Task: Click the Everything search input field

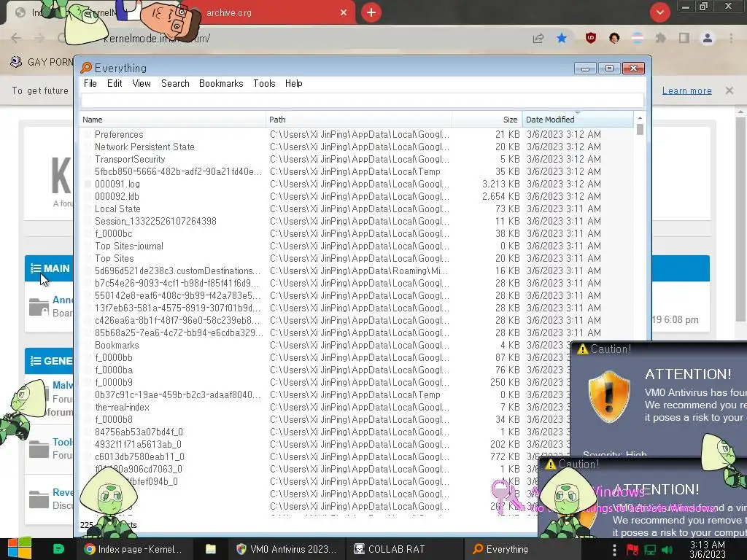Action: click(362, 101)
